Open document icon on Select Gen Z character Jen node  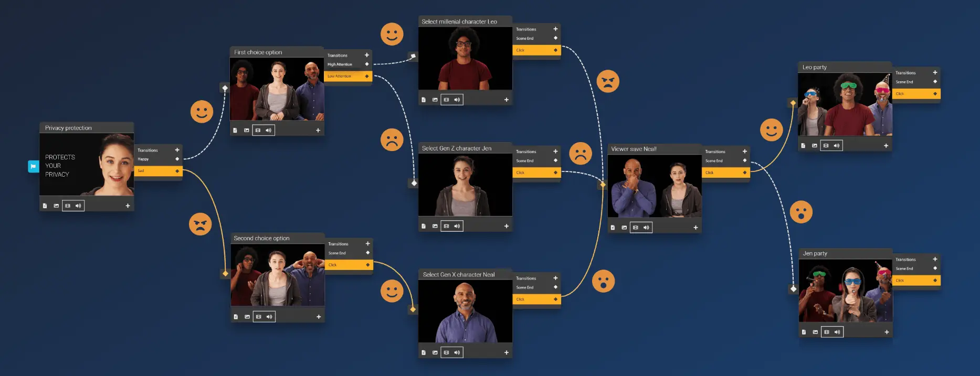[x=424, y=226]
